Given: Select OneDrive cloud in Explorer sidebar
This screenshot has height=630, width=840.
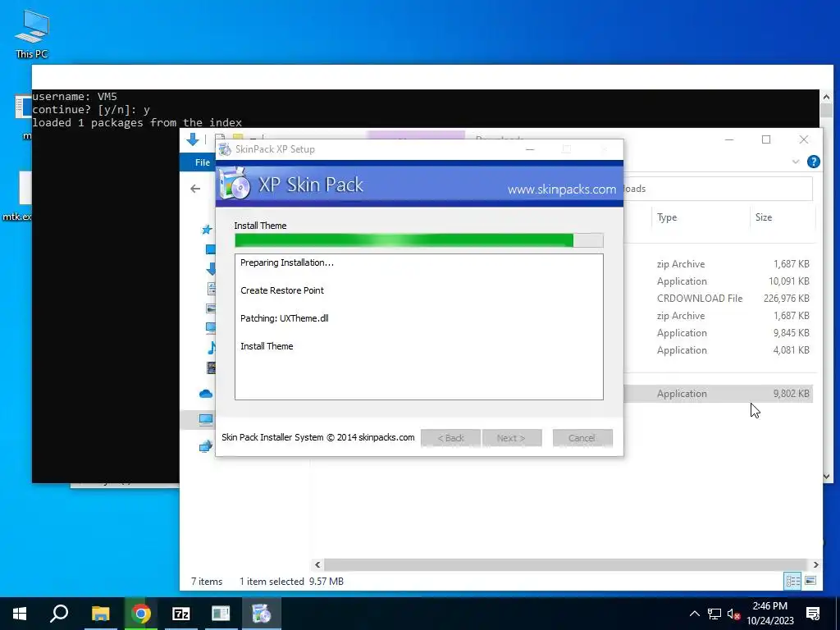Looking at the screenshot, I should point(206,394).
